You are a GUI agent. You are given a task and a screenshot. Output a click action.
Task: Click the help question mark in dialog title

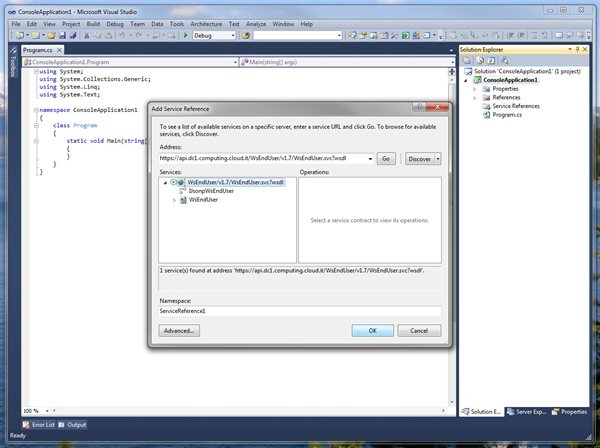tap(419, 107)
